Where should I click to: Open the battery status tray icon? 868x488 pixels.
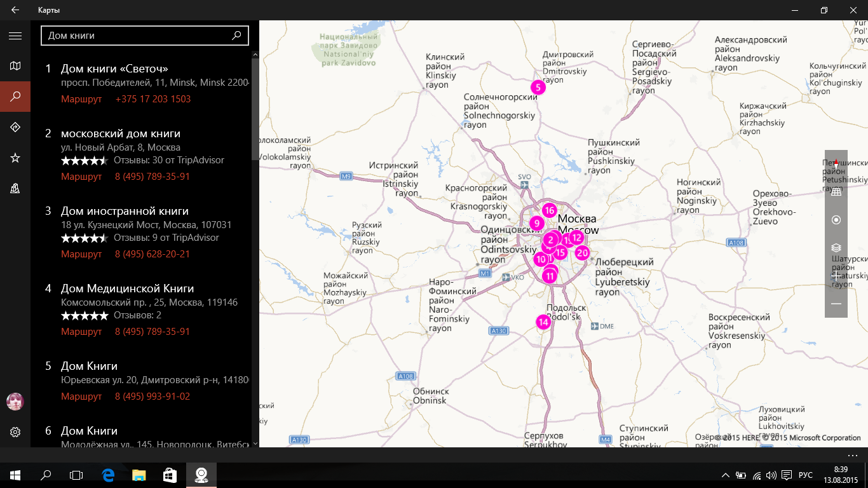[x=741, y=475]
